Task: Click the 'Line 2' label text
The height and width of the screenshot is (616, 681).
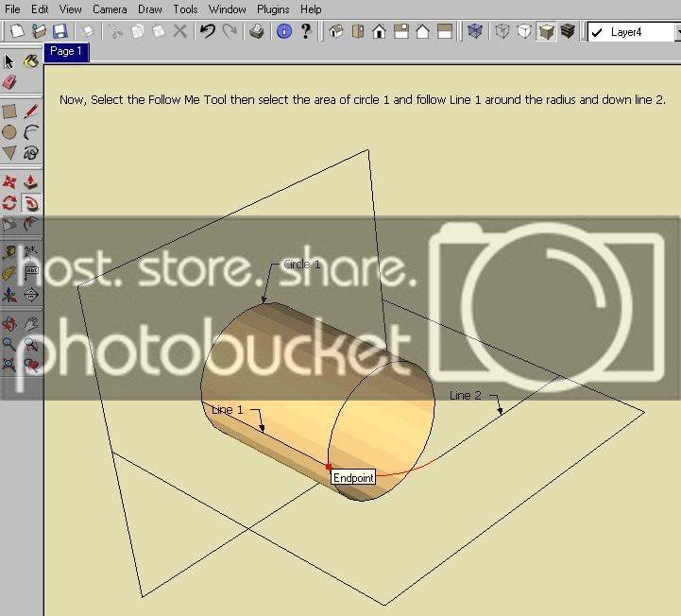Action: coord(465,395)
